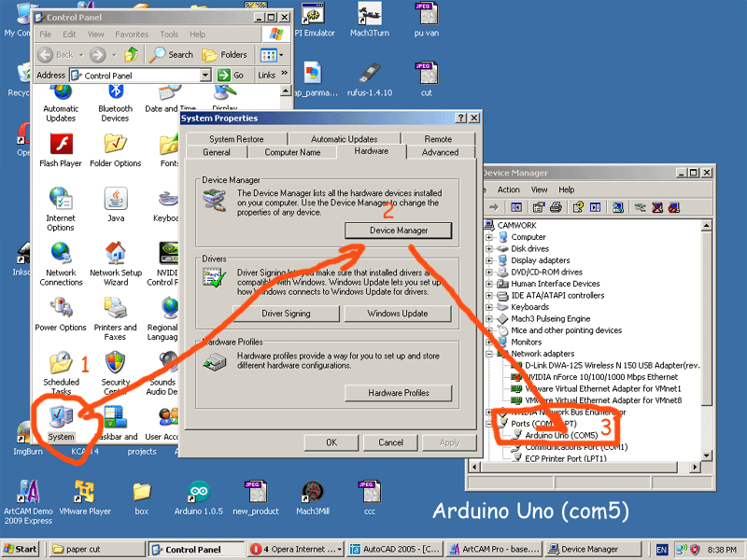Switch to AutoCAD 2005 taskbar item
Image resolution: width=747 pixels, height=560 pixels.
coord(396,549)
